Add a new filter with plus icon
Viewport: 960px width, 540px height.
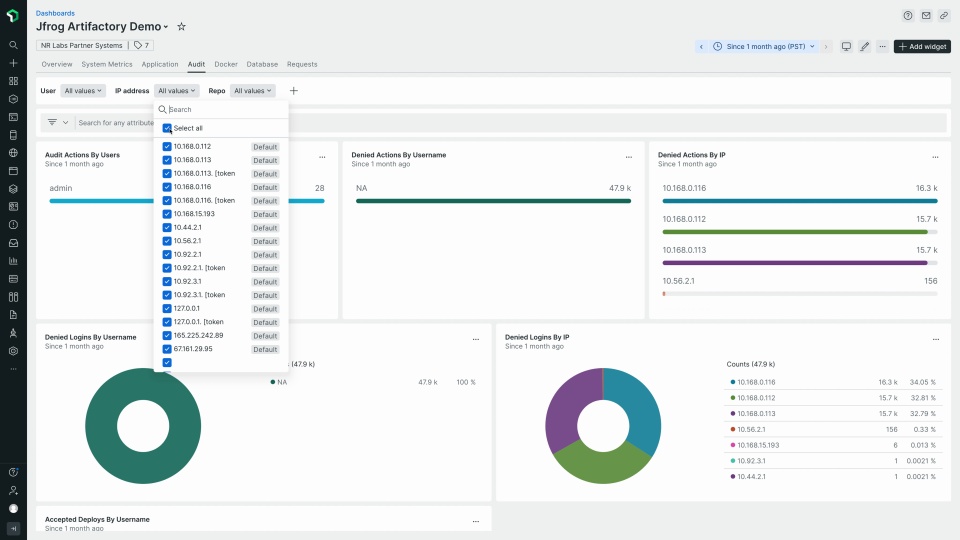coord(293,91)
